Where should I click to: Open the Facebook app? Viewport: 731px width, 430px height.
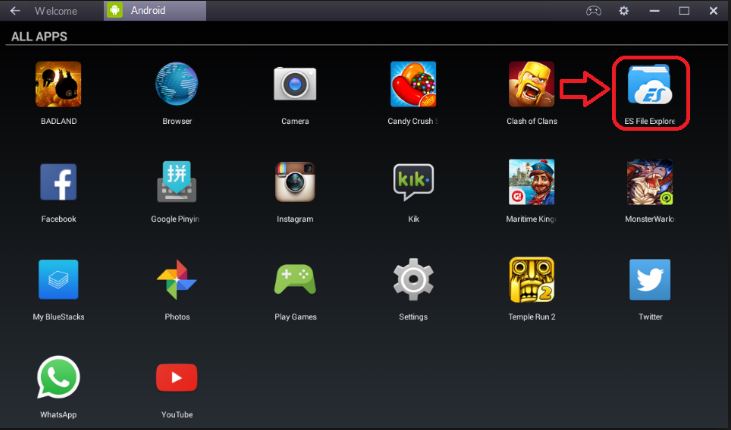(x=58, y=182)
